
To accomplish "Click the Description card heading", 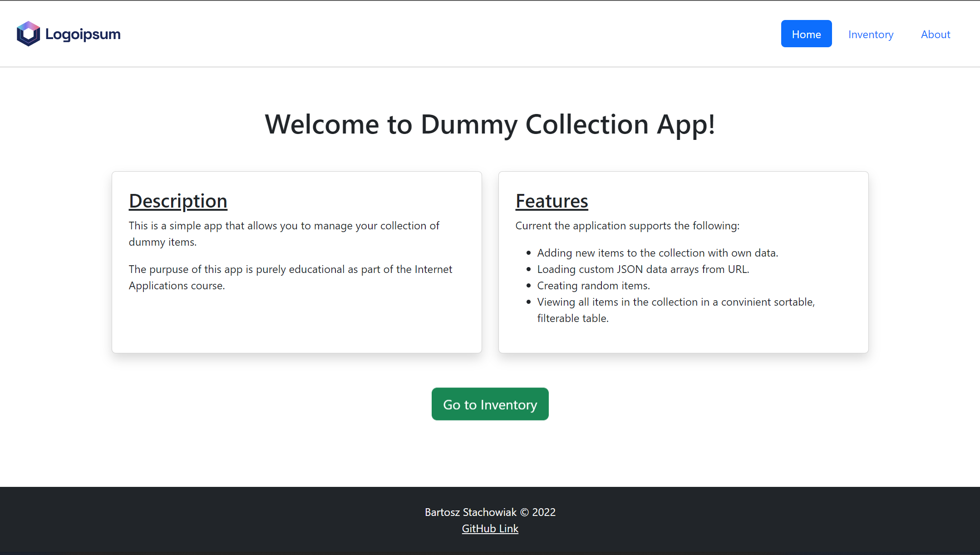I will click(x=178, y=201).
